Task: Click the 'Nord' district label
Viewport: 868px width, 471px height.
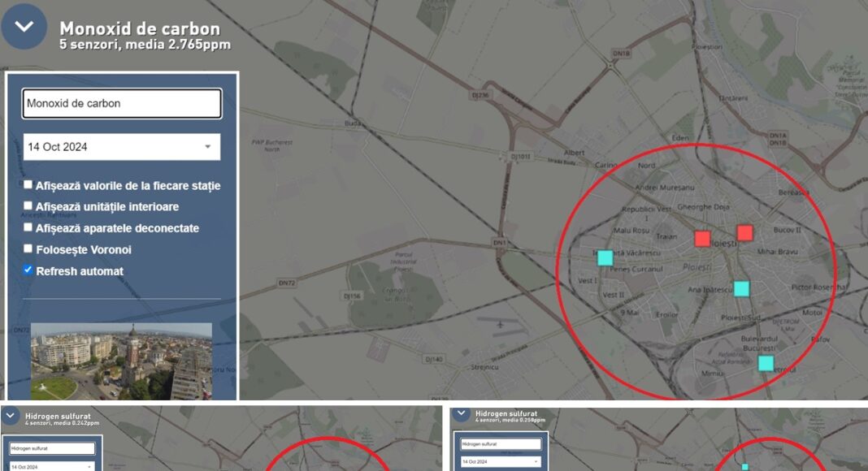Action: [x=646, y=166]
